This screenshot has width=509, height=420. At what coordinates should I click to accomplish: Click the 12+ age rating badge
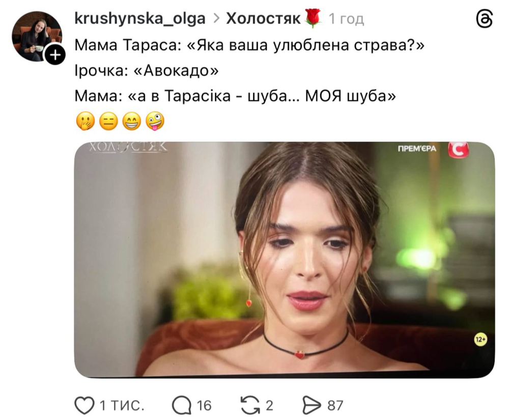pos(480,340)
